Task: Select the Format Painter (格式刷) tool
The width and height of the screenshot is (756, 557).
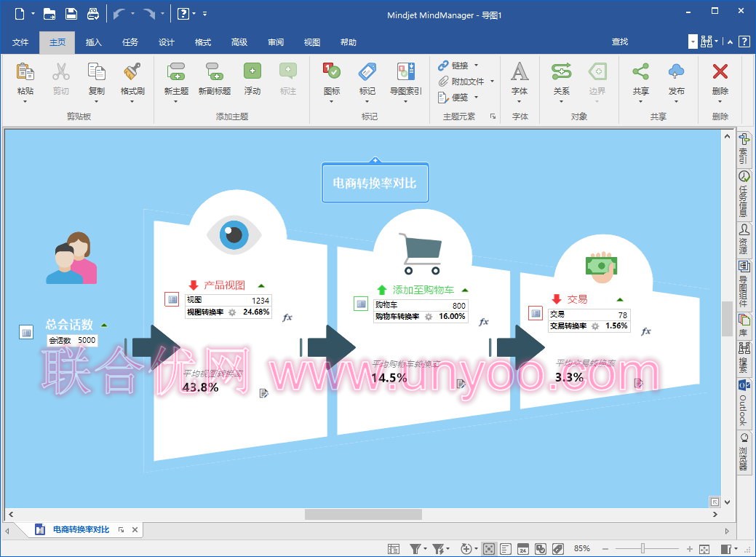Action: (x=132, y=72)
